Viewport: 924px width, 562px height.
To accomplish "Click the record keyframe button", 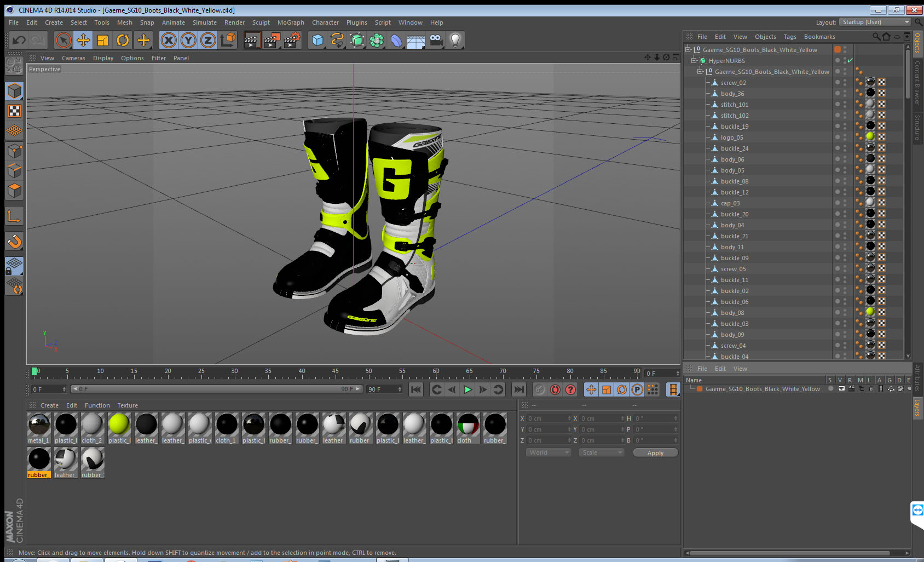I will 540,389.
